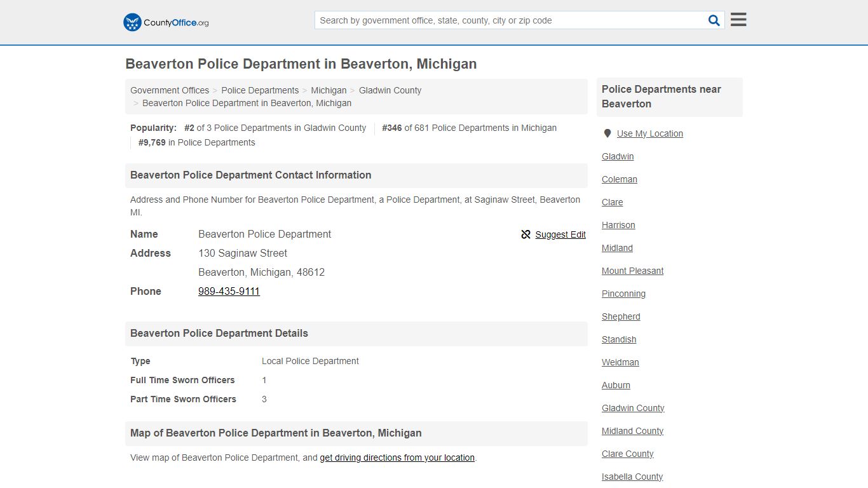Viewport: 868px width, 488px height.
Task: Click the location pin icon
Action: 607,133
